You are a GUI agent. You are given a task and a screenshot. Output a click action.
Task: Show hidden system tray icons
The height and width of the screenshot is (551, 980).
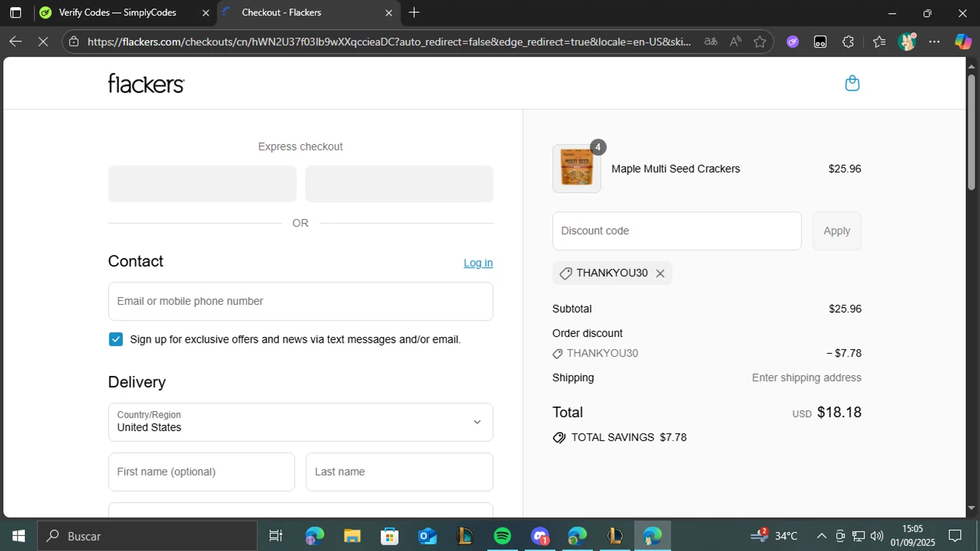point(821,536)
